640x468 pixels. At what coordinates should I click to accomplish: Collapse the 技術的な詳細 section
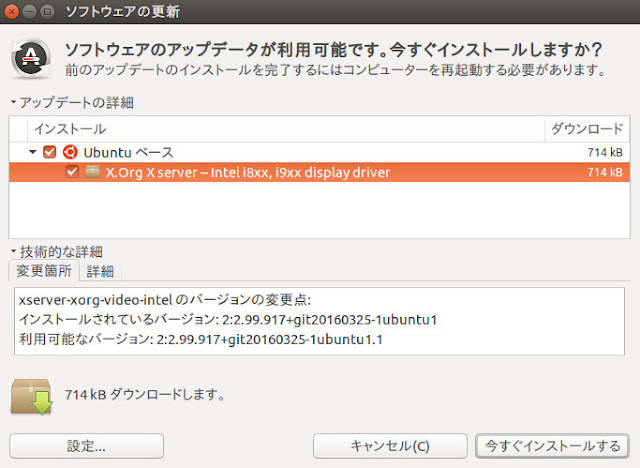(x=13, y=251)
